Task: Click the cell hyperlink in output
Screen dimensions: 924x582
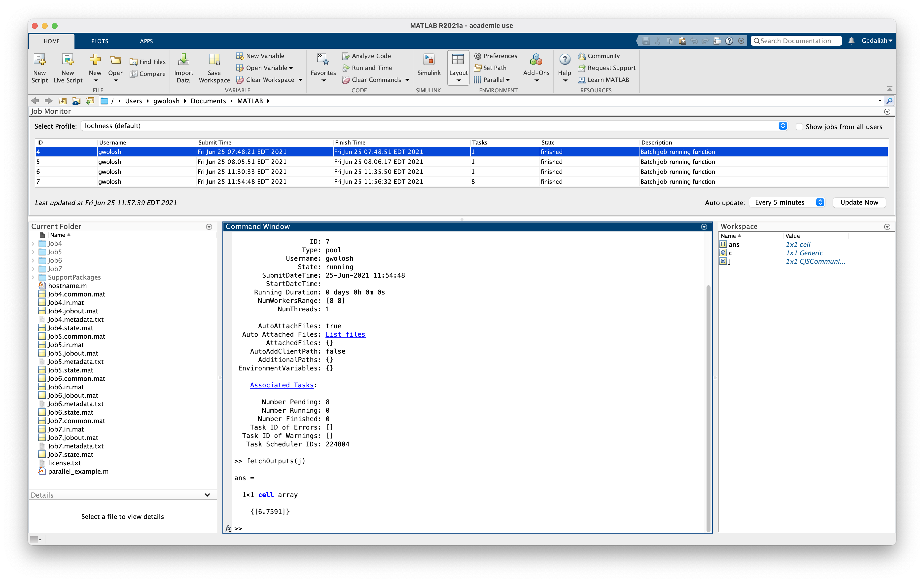Action: 266,495
